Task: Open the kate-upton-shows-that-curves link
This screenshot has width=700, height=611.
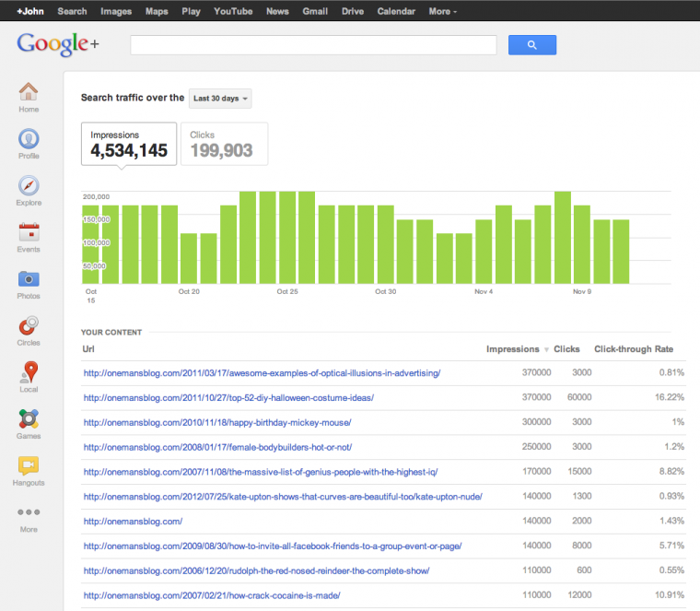Action: pos(283,497)
